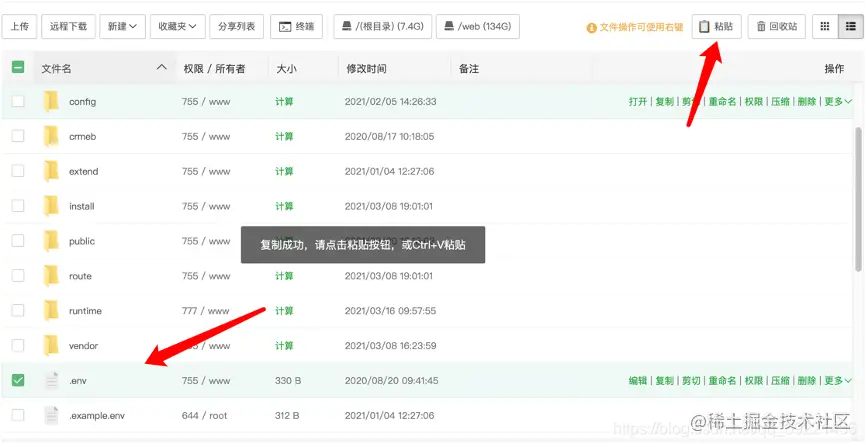Click 打开 on the config row

[x=638, y=102]
